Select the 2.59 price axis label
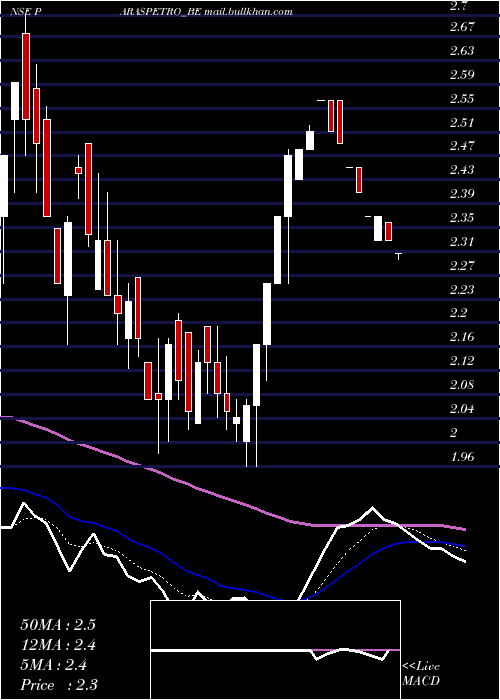This screenshot has height=700, width=500. (462, 75)
